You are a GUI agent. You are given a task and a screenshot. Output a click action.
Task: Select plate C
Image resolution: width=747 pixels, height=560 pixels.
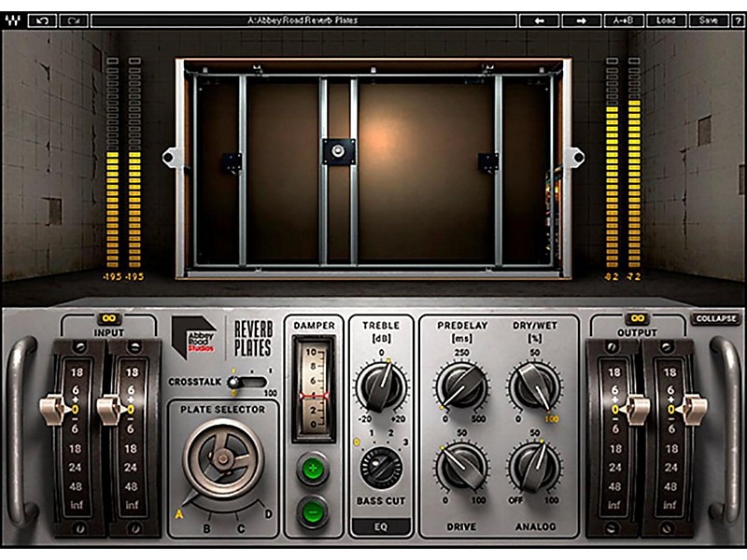click(241, 528)
